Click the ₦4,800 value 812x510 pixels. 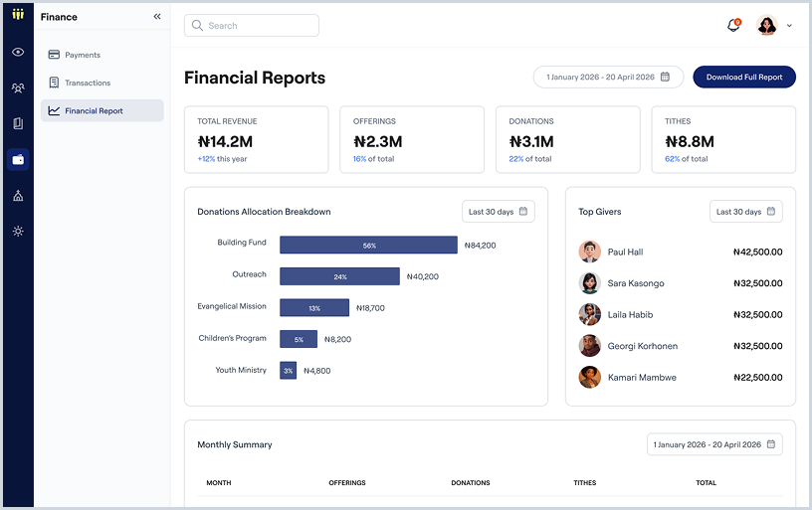[x=316, y=371]
